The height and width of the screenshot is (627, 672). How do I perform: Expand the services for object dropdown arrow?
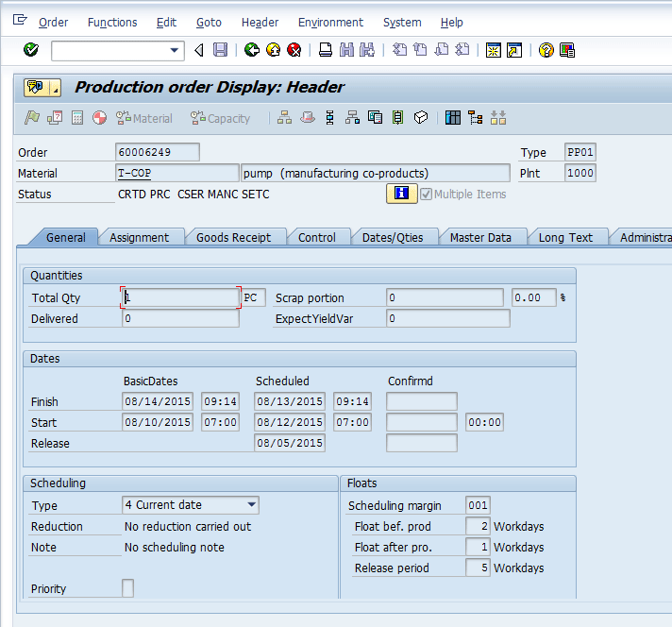pos(55,88)
